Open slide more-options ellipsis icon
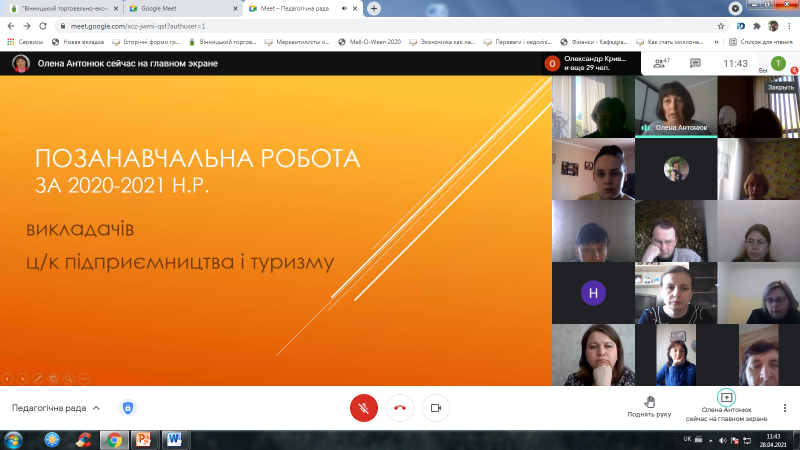This screenshot has width=800, height=450. tap(84, 379)
